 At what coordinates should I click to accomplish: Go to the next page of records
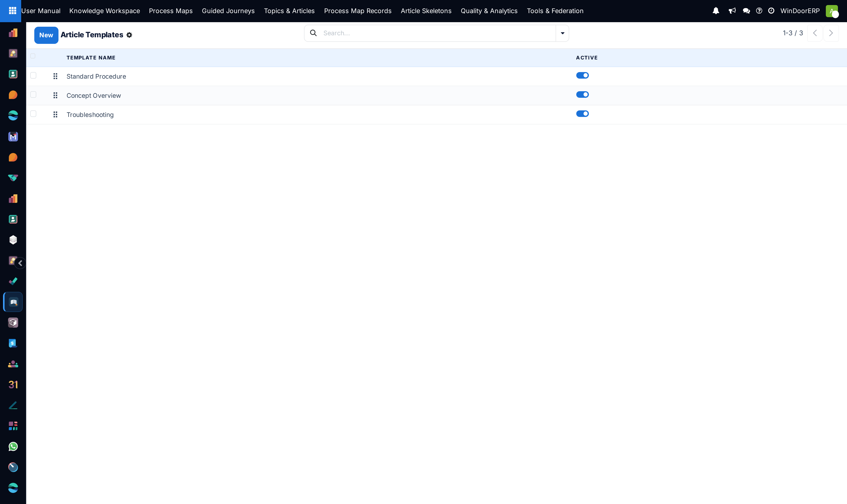831,33
